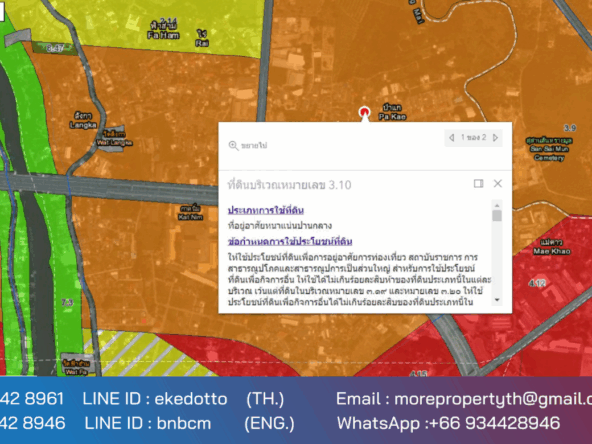Click the red location marker near Pa Kae
592x444 pixels.
pyautogui.click(x=364, y=112)
